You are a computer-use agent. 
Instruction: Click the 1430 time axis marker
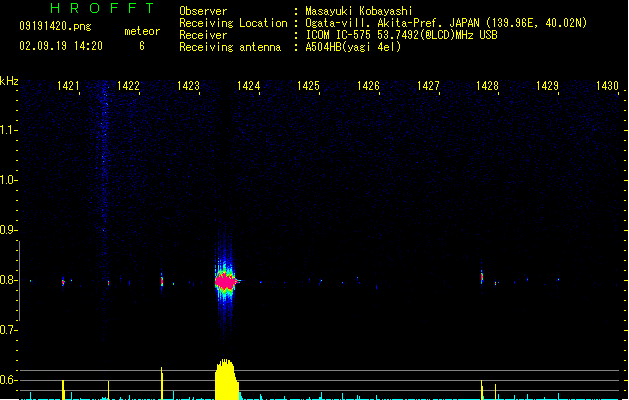[x=607, y=86]
